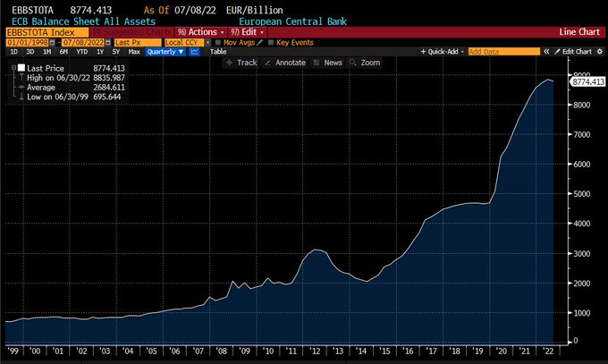
Task: Select the 1M time range
Action: pos(46,52)
